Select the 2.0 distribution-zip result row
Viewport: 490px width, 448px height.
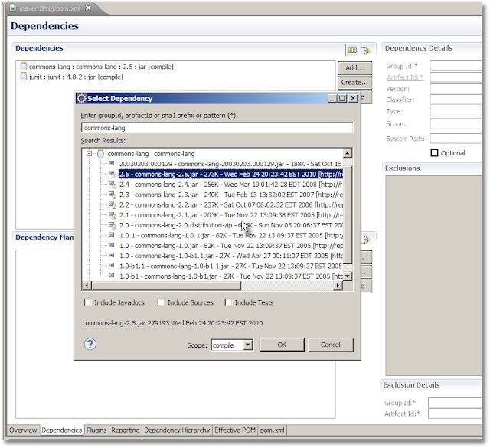tap(230, 225)
